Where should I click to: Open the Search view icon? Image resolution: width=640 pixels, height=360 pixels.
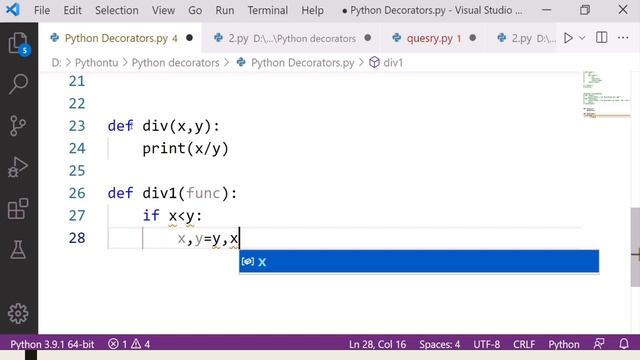pos(18,84)
